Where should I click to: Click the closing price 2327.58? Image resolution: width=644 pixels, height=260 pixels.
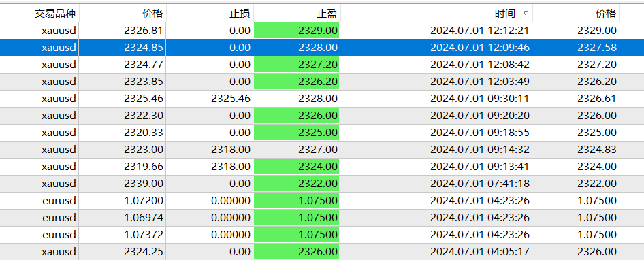coord(597,48)
